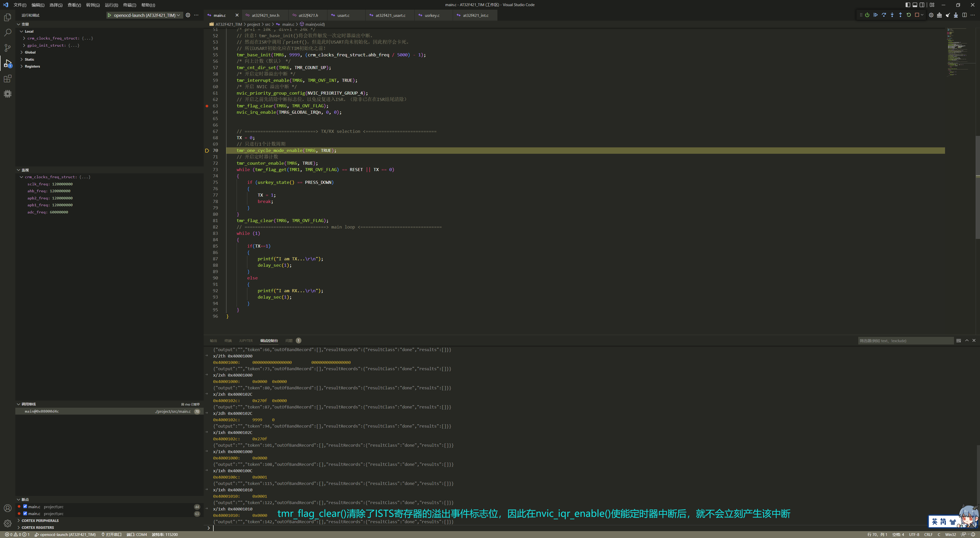Image resolution: width=980 pixels, height=538 pixels.
Task: Click 打开串口 in the status bar
Action: [112, 534]
